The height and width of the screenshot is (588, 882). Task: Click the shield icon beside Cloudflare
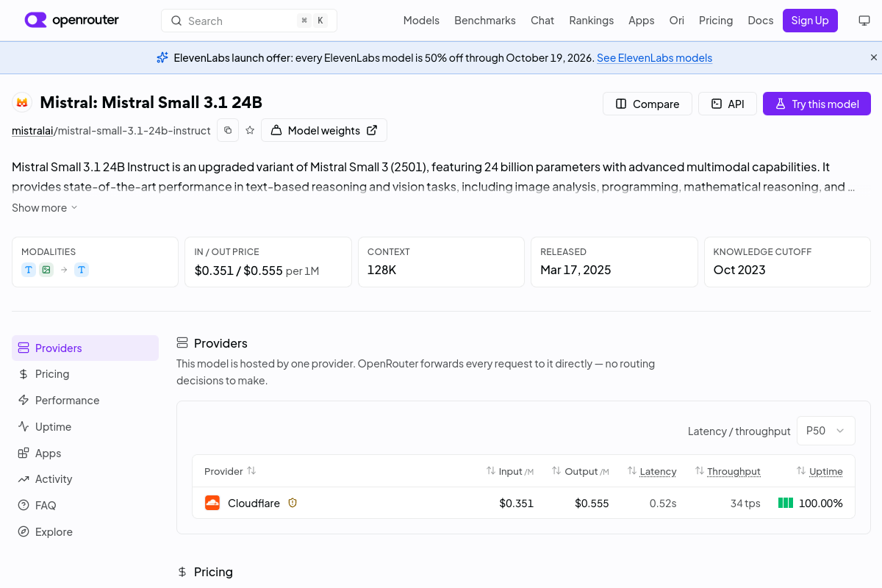click(x=293, y=503)
